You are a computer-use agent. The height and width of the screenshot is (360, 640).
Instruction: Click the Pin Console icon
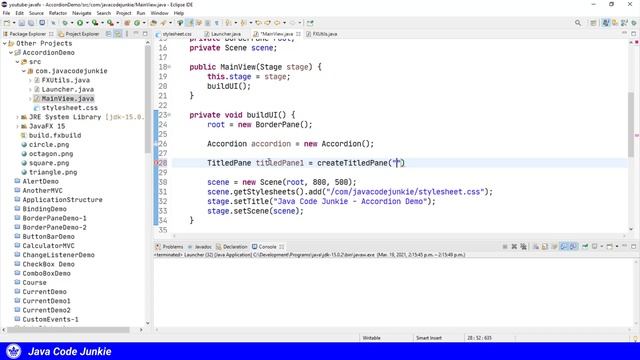(x=585, y=247)
